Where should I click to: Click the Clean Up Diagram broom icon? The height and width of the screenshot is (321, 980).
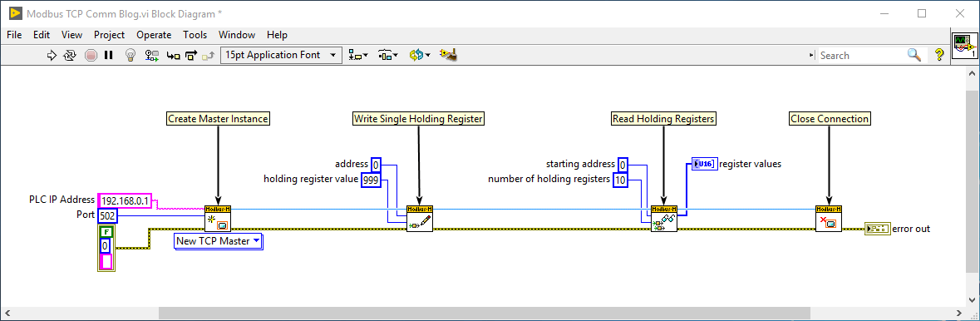pyautogui.click(x=448, y=55)
